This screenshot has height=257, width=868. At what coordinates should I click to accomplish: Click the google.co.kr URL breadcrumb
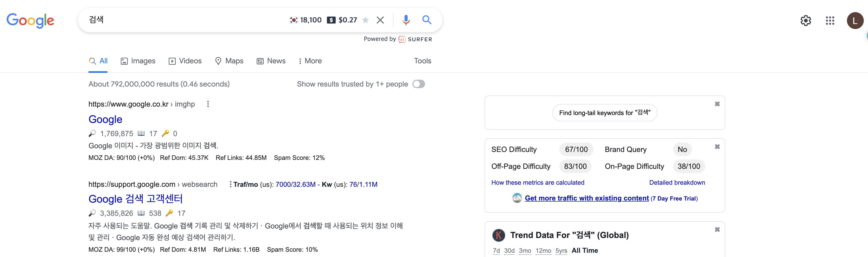(141, 104)
